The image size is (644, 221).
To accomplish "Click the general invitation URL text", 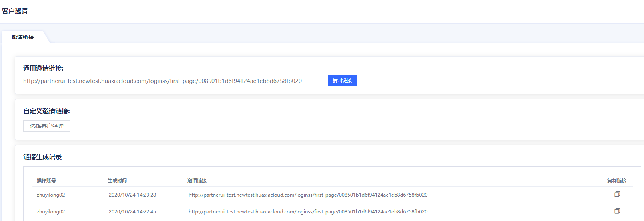I will pyautogui.click(x=162, y=81).
